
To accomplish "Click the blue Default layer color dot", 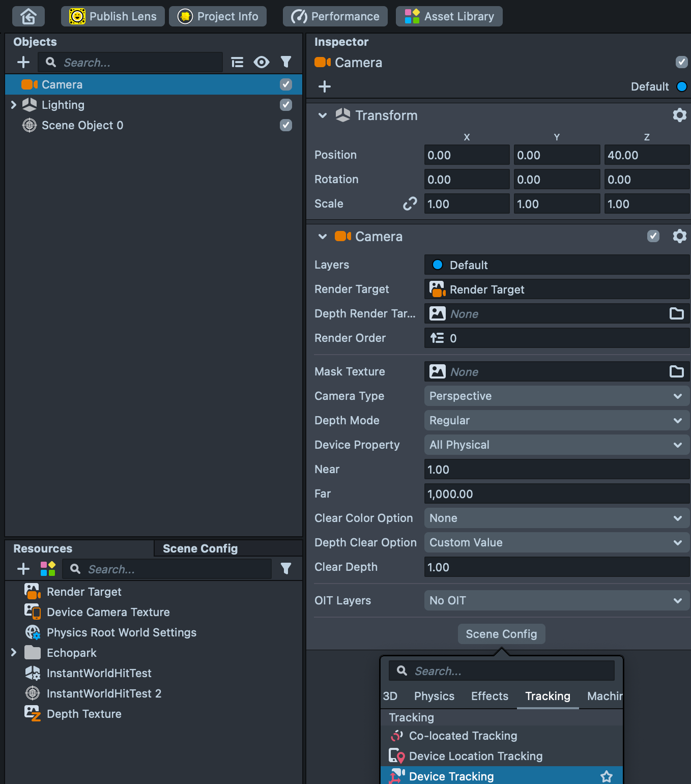I will pos(682,86).
